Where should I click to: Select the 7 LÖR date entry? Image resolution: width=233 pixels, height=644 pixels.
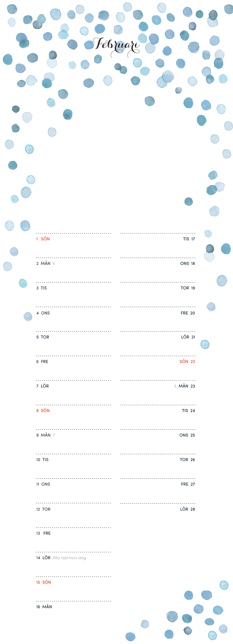click(43, 386)
